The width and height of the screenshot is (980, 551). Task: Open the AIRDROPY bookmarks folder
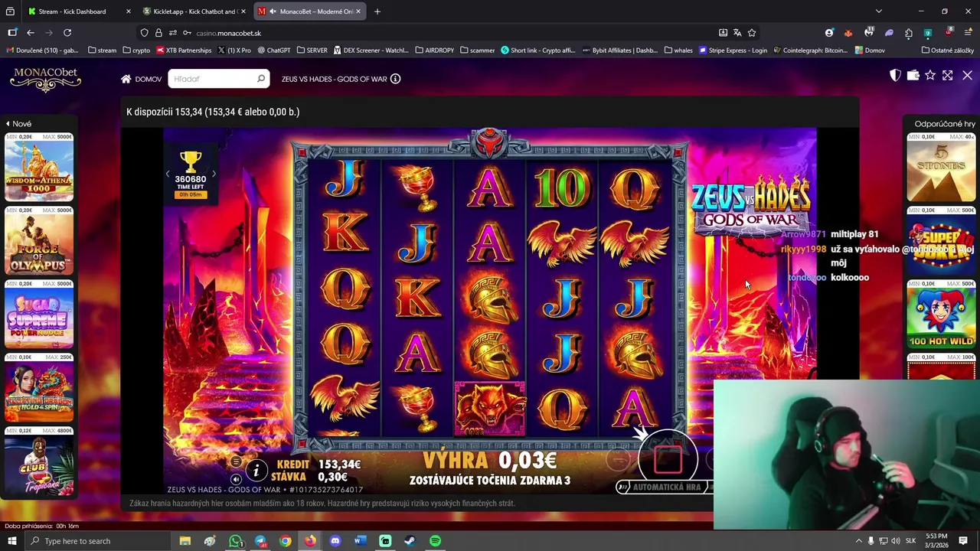tap(434, 51)
